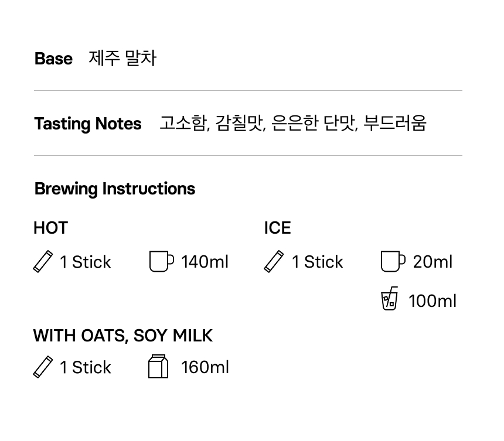Click the milk carton icon
504x441 pixels.
158,367
